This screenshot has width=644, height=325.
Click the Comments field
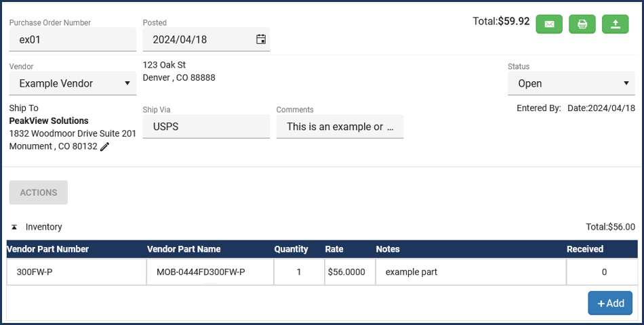click(x=340, y=127)
